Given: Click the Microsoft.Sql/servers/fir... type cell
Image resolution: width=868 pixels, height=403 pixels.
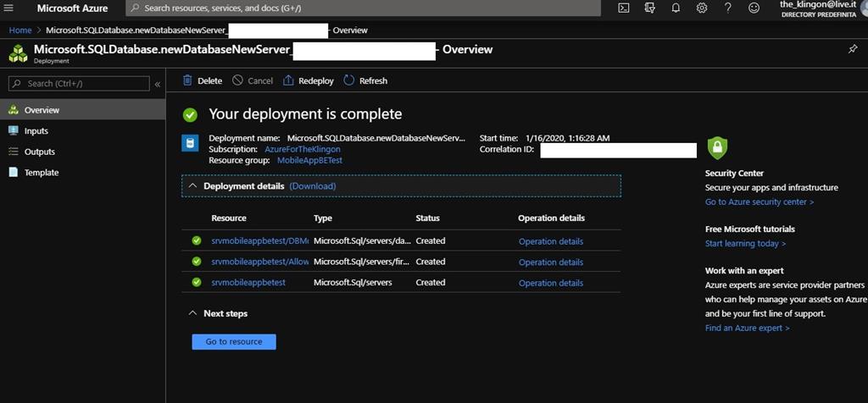Looking at the screenshot, I should (x=361, y=262).
